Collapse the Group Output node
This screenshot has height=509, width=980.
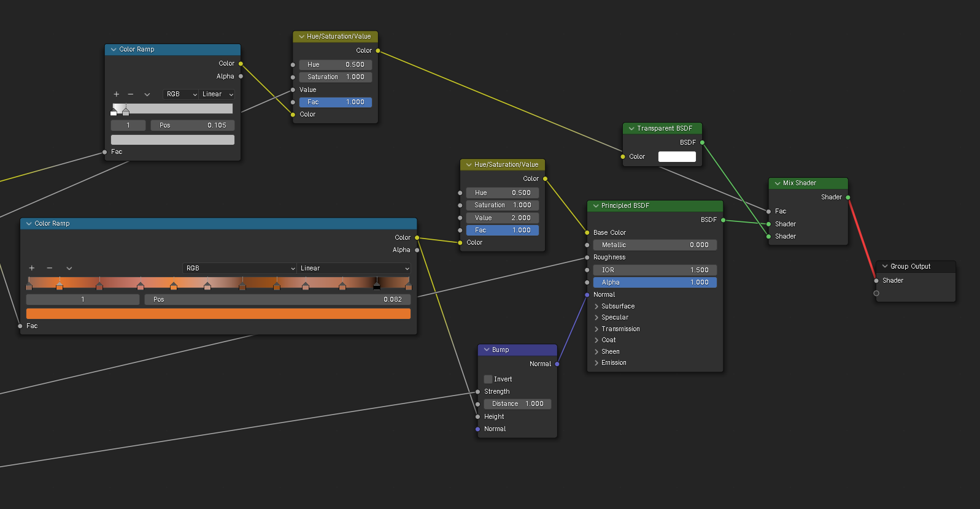[885, 267]
